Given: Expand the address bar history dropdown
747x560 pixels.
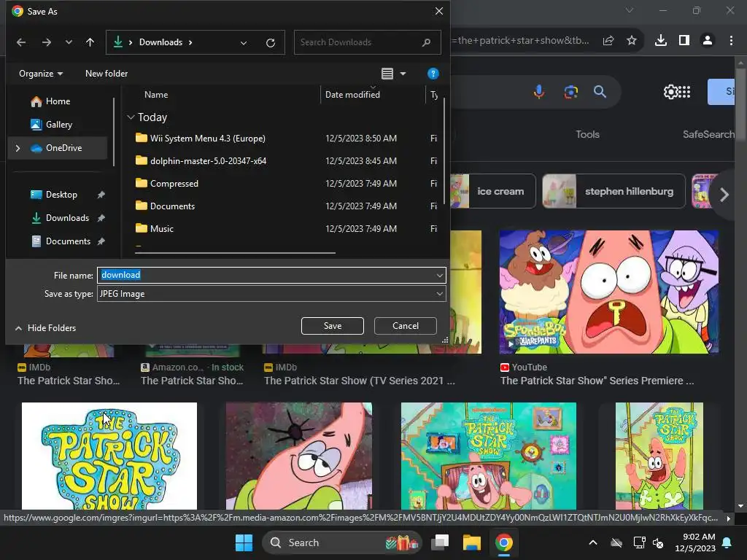Looking at the screenshot, I should (x=244, y=43).
